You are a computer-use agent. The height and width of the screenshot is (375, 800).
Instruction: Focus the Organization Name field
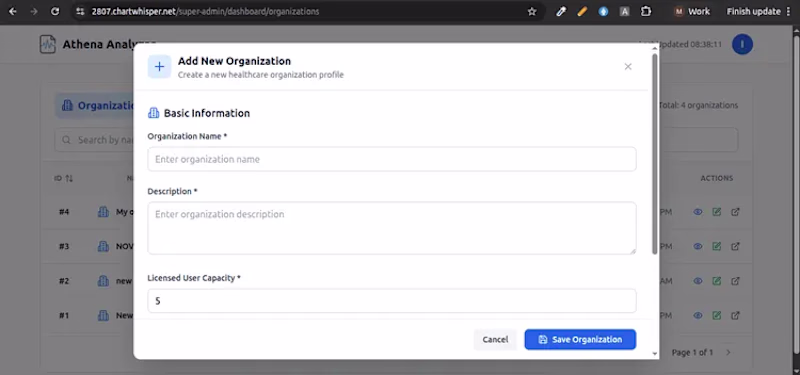coord(392,159)
